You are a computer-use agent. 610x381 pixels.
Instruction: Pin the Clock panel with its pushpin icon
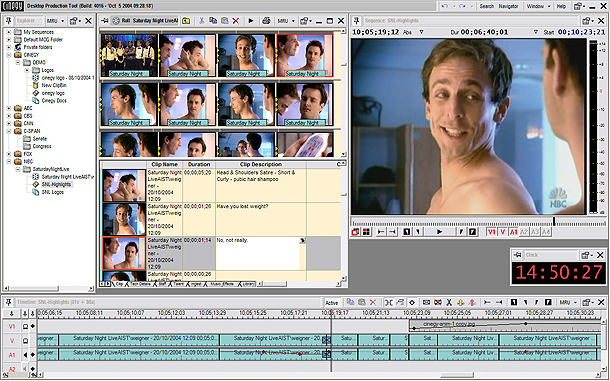point(517,255)
